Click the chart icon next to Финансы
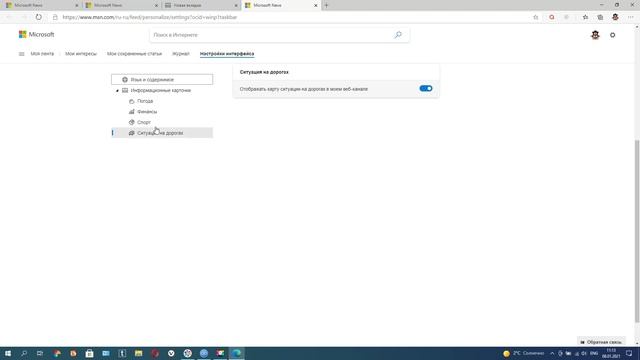Viewport: 640px width, 360px height. (x=131, y=112)
